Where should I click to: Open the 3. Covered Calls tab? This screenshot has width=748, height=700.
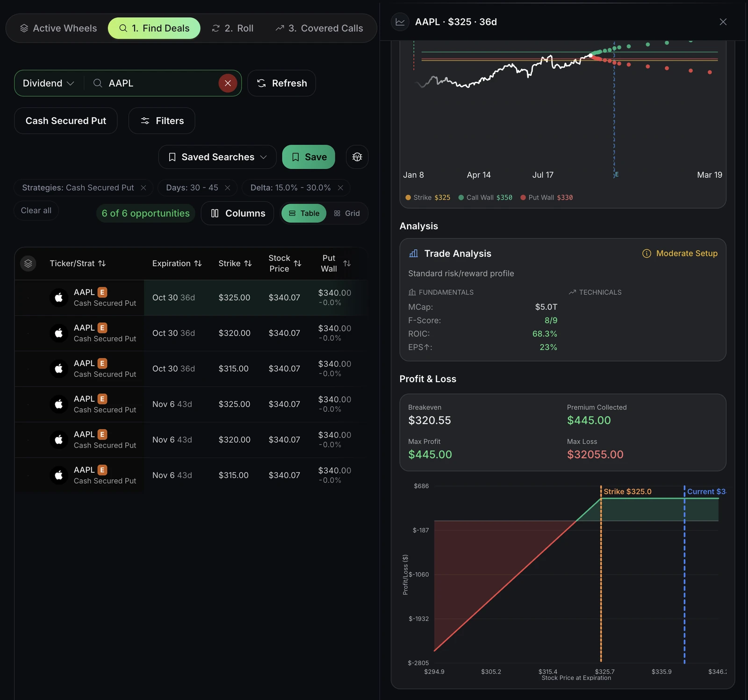coord(319,28)
